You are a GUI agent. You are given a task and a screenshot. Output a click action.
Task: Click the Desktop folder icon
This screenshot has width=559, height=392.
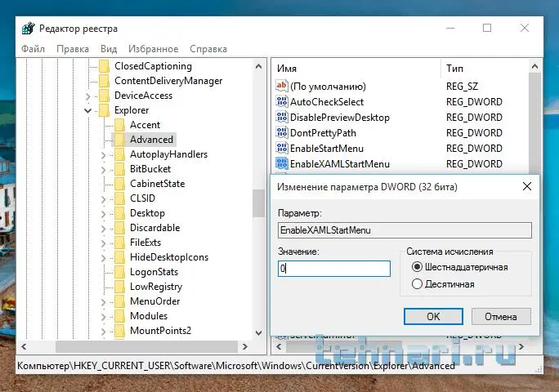pos(120,213)
